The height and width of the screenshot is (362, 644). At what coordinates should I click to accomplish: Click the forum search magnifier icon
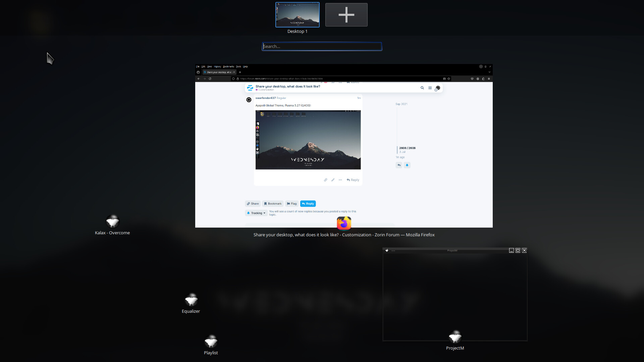422,88
